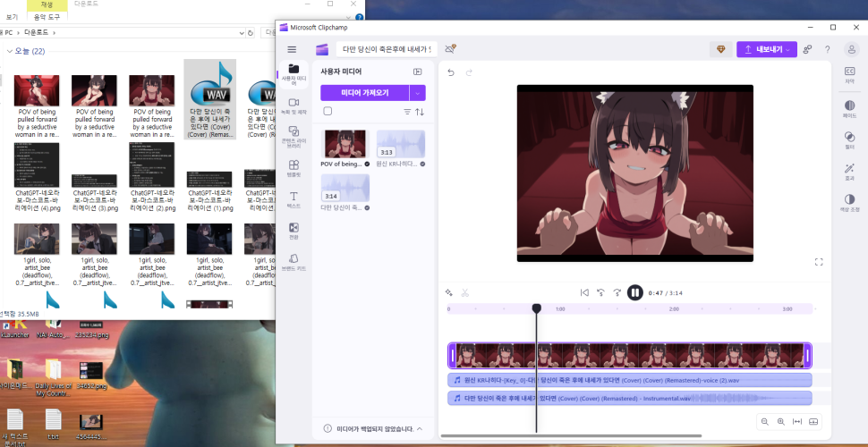Open the 필터 filters panel

pos(849,139)
